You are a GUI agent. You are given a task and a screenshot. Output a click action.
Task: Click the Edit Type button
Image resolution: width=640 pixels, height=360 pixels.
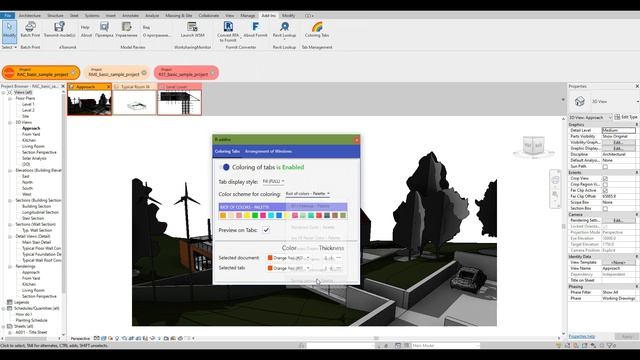[x=626, y=117]
